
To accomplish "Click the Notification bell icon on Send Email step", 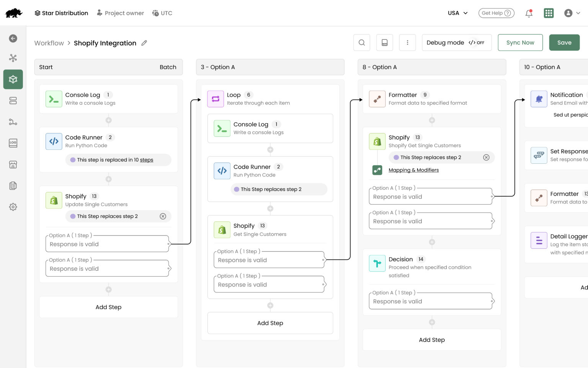I will [539, 99].
